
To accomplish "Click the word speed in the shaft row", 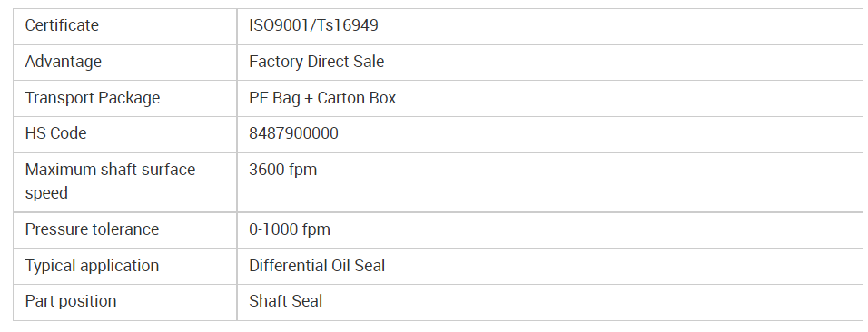I will pos(46,194).
